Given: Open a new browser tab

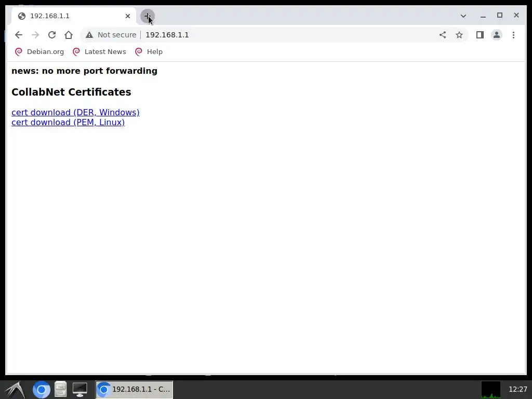Looking at the screenshot, I should click(147, 16).
